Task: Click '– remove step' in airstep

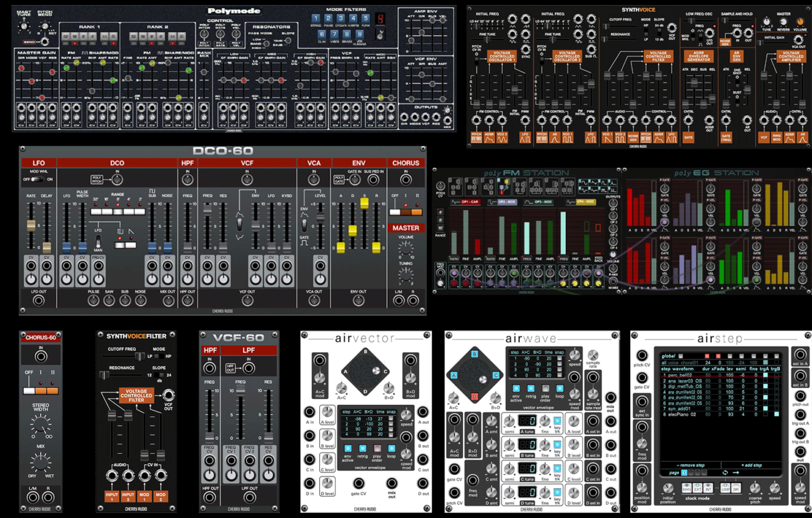Action: pos(691,465)
